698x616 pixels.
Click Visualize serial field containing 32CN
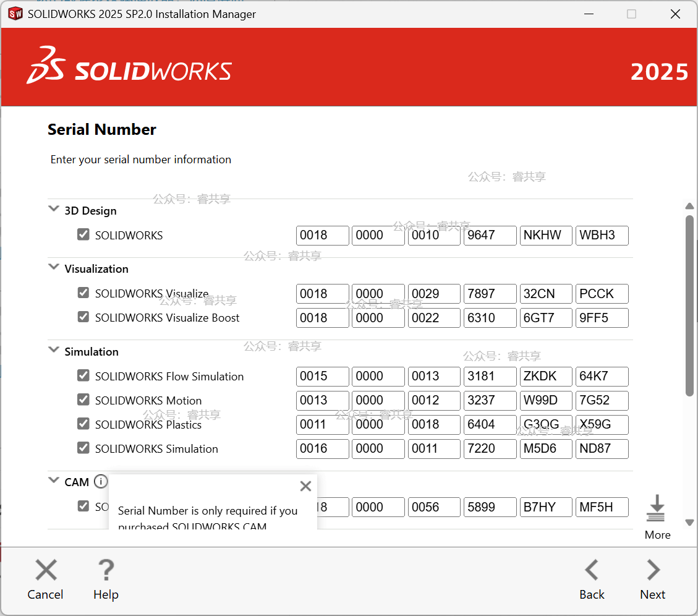(x=546, y=294)
